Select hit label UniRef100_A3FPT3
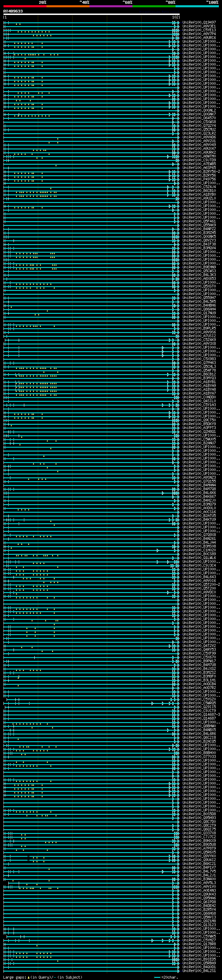This screenshot has width=222, height=980. pos(199,428)
